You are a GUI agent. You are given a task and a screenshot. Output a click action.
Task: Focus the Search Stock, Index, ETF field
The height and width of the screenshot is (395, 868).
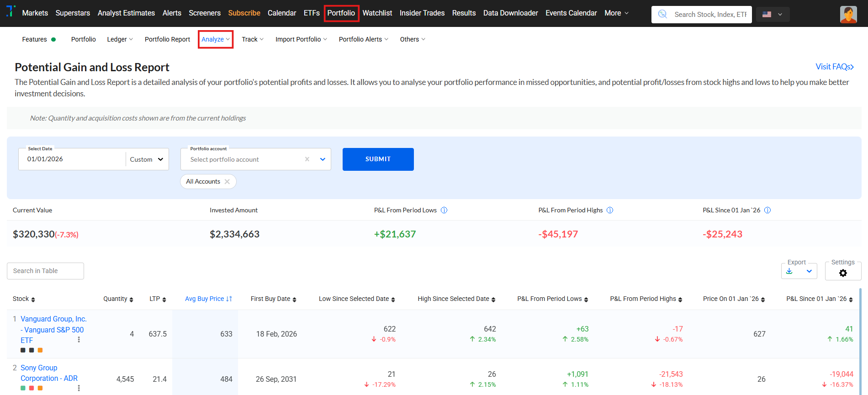[710, 15]
